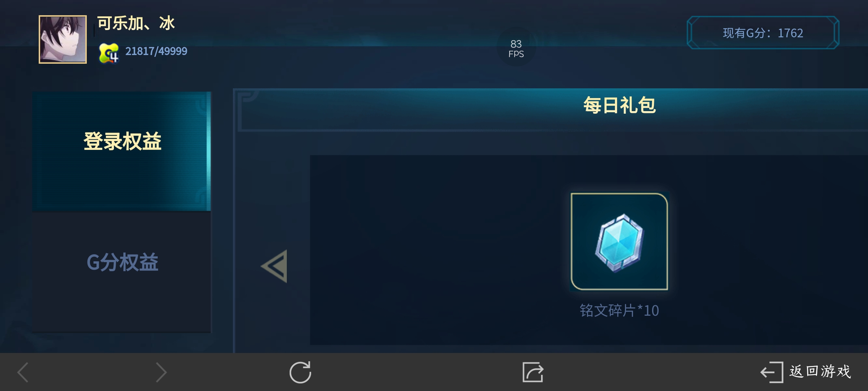
Task: Open the share icon in bottom bar
Action: coord(533,372)
